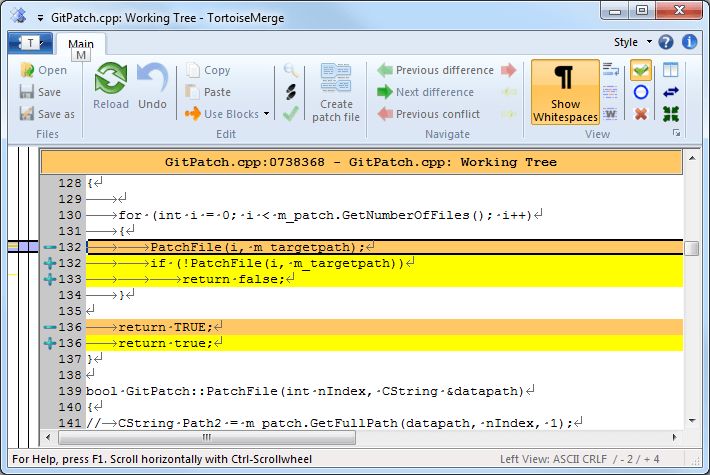
Task: Click the footprints Go to line icon
Action: [x=291, y=92]
